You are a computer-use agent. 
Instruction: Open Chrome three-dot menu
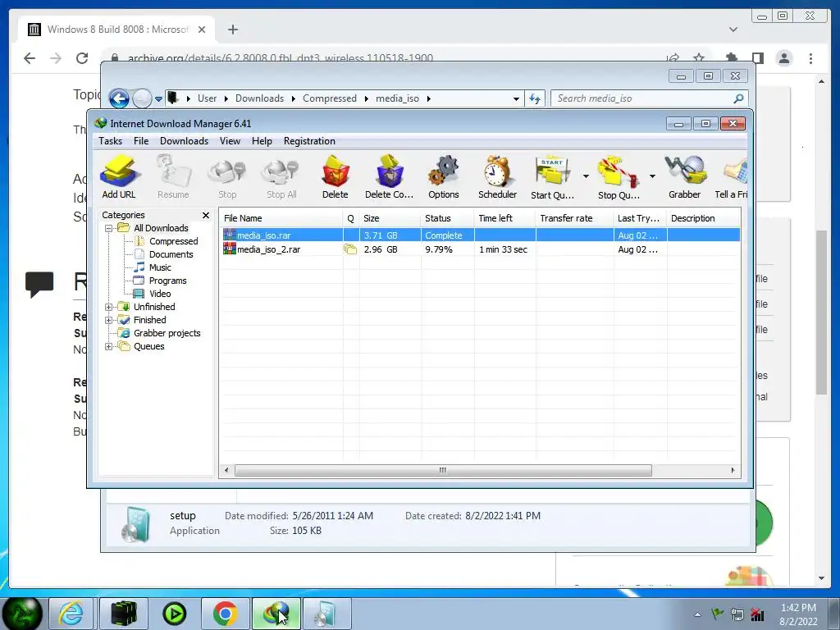810,58
